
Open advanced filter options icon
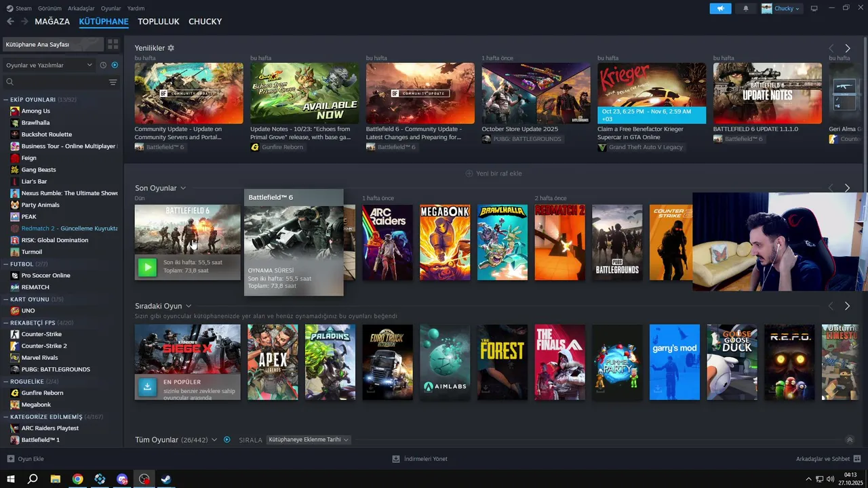pos(113,82)
